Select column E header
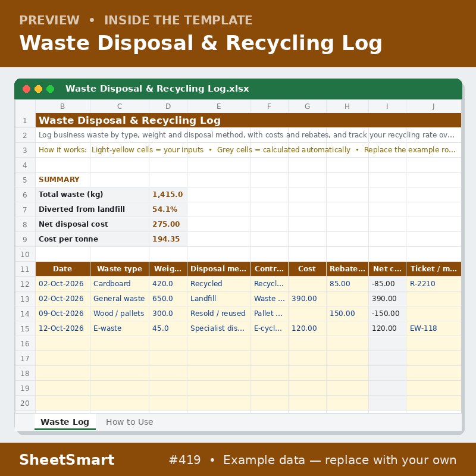 point(218,107)
